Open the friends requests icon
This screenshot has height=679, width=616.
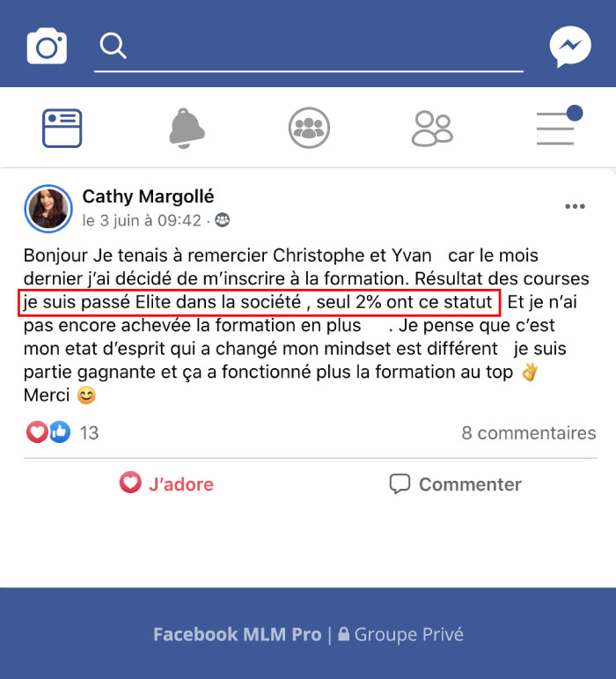pos(432,129)
